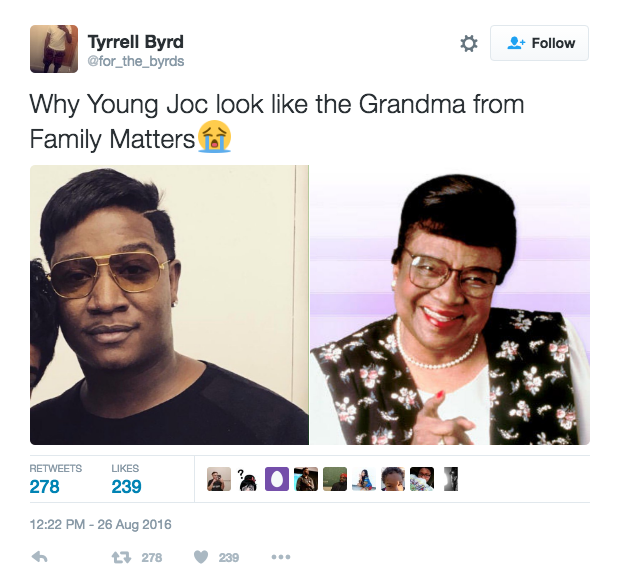Image resolution: width=619 pixels, height=586 pixels.
Task: Click the purple egg default avatar
Action: (277, 479)
